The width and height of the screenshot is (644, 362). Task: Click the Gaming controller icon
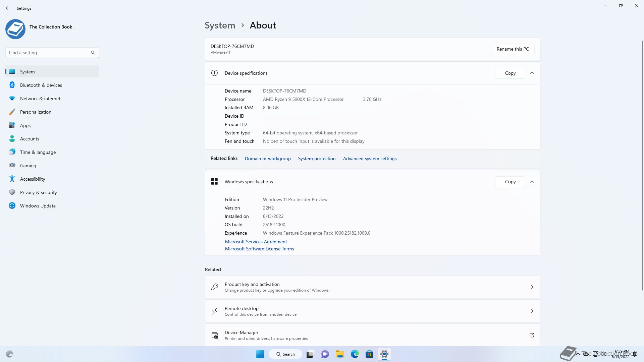(12, 165)
